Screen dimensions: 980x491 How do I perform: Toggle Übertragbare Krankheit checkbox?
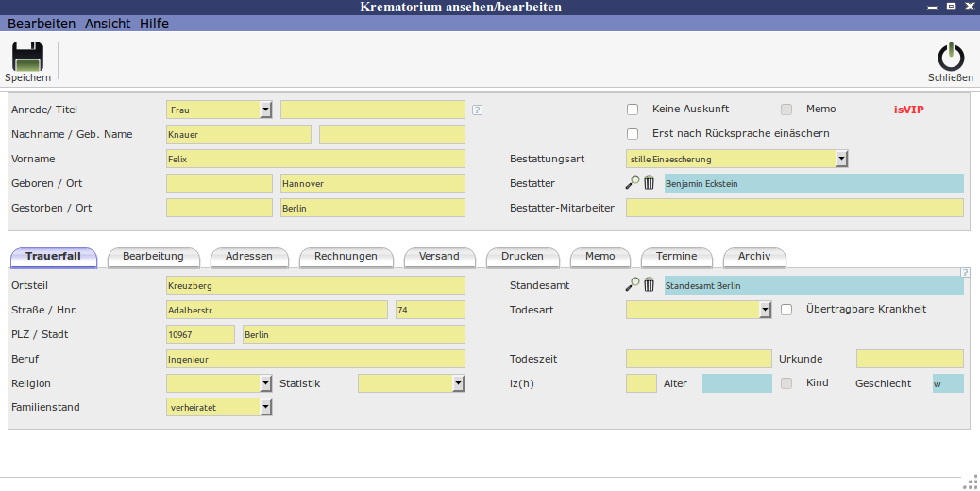pyautogui.click(x=786, y=309)
